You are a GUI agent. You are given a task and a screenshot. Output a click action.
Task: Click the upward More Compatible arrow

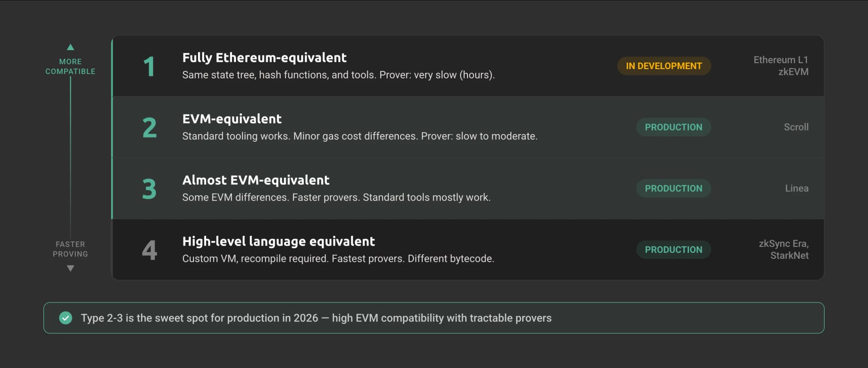pyautogui.click(x=71, y=47)
